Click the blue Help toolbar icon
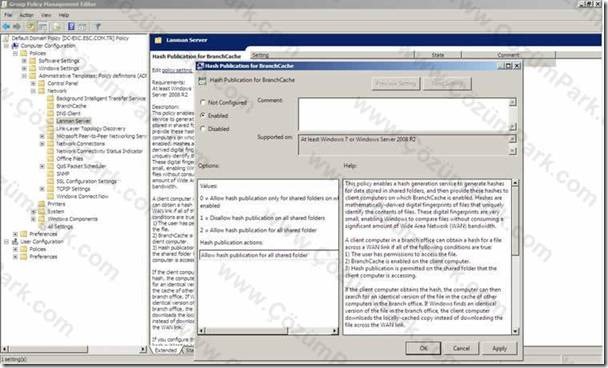Screen dimensions: 608x368 point(71,26)
